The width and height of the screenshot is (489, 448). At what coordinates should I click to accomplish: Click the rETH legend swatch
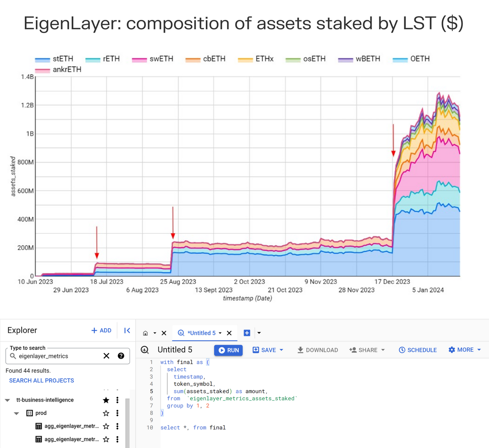[93, 59]
